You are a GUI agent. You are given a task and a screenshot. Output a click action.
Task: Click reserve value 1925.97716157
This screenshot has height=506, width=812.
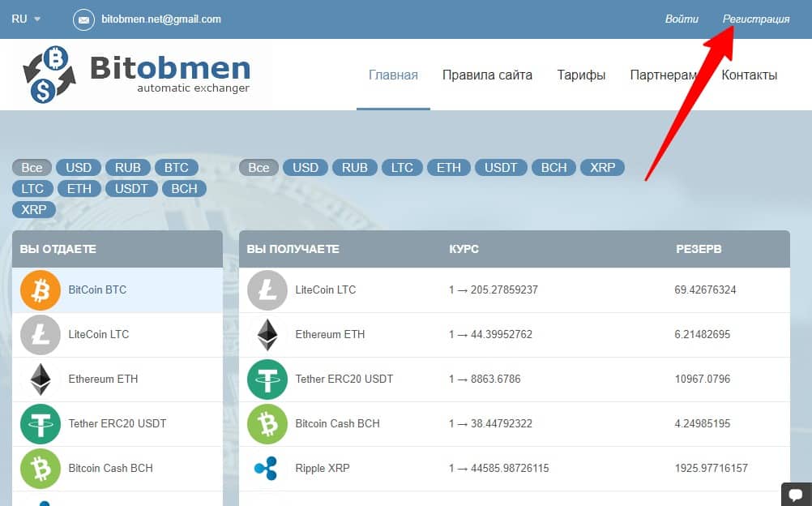(x=711, y=468)
